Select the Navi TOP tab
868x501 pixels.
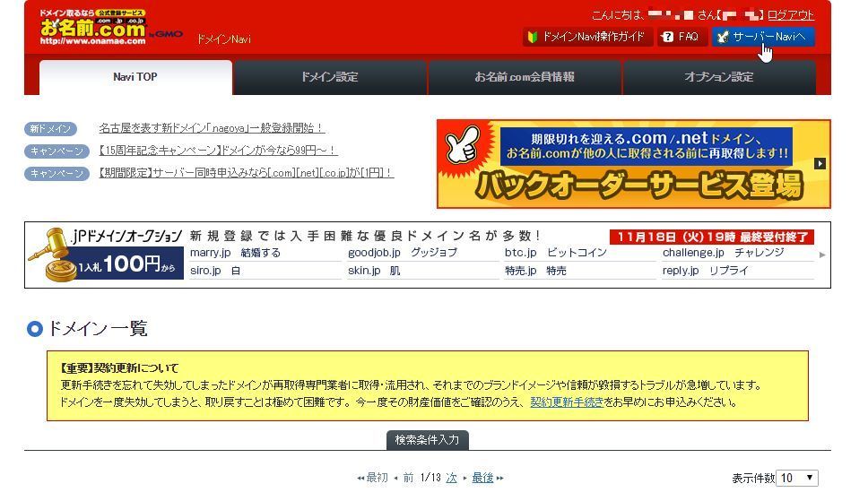tap(135, 77)
